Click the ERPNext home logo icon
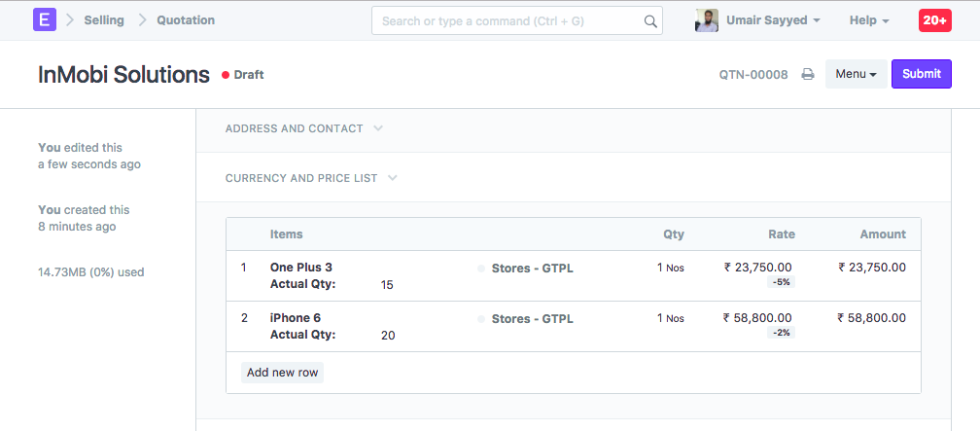This screenshot has width=980, height=431. 45,19
